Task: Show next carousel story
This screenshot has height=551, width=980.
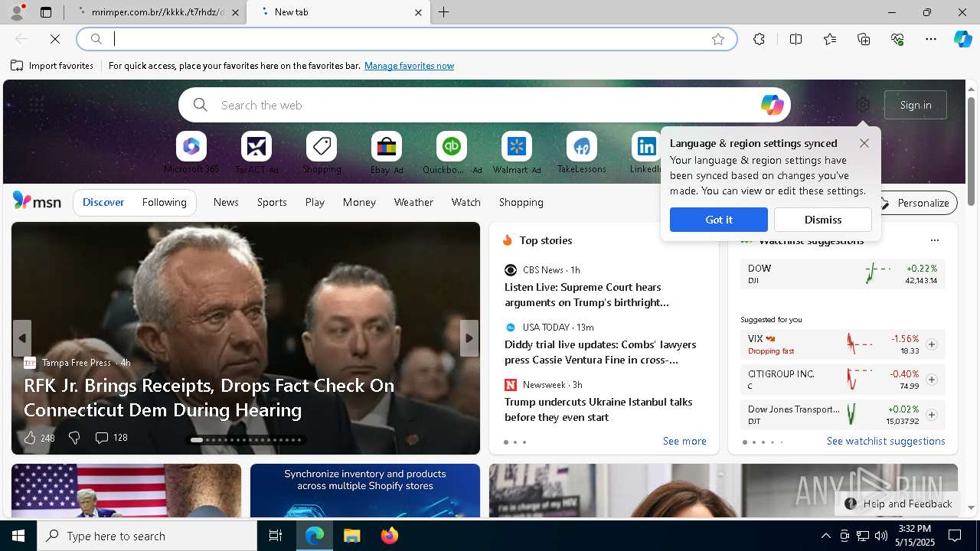Action: (x=469, y=338)
